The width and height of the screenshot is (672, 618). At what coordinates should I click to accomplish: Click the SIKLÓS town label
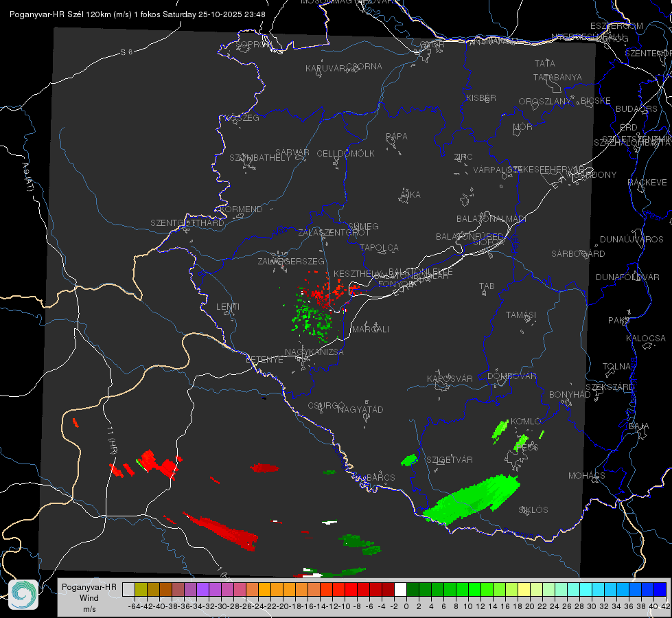pyautogui.click(x=533, y=510)
